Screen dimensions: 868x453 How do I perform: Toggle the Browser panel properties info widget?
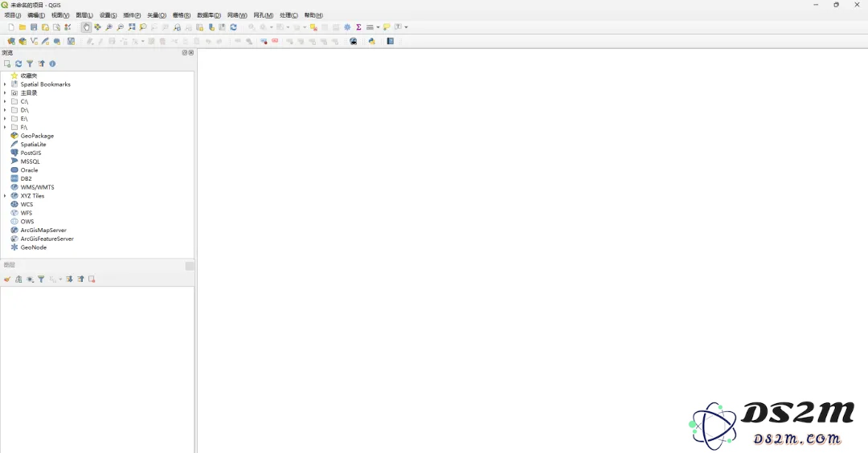[52, 63]
